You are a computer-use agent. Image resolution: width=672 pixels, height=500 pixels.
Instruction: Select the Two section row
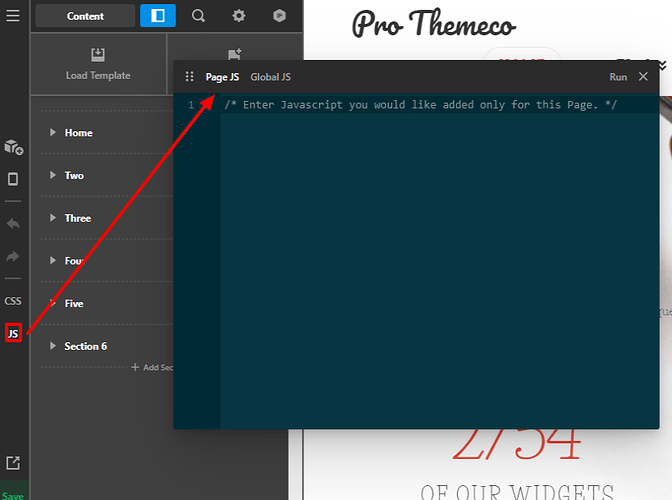pyautogui.click(x=107, y=175)
